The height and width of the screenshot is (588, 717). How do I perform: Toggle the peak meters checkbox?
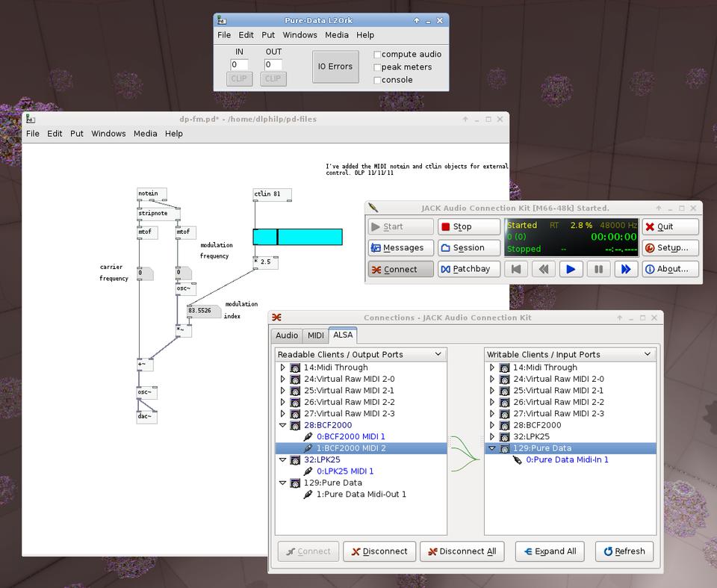tap(377, 67)
